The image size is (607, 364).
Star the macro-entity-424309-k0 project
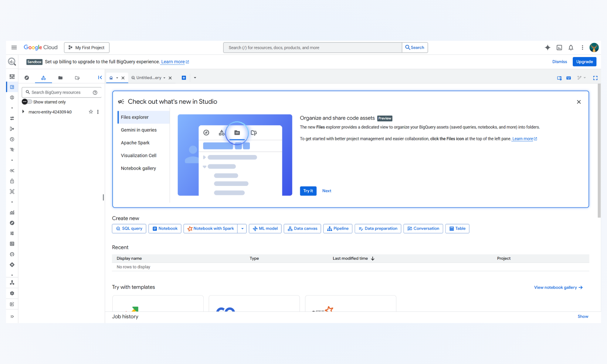tap(91, 112)
